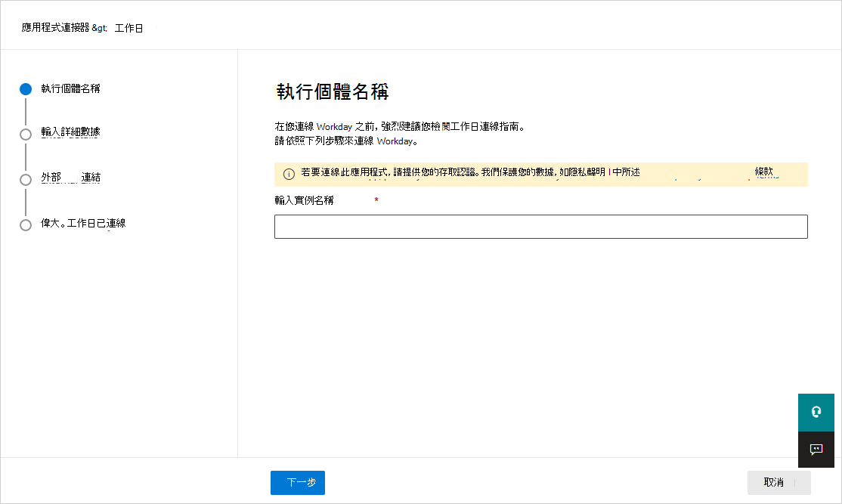Select the 偉大。工作日已連線 step circle
Image resolution: width=842 pixels, height=504 pixels.
pyautogui.click(x=25, y=224)
